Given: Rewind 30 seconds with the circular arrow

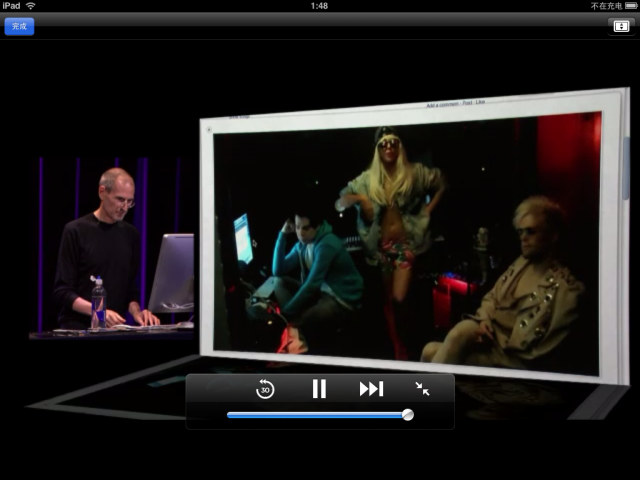Looking at the screenshot, I should tap(265, 389).
